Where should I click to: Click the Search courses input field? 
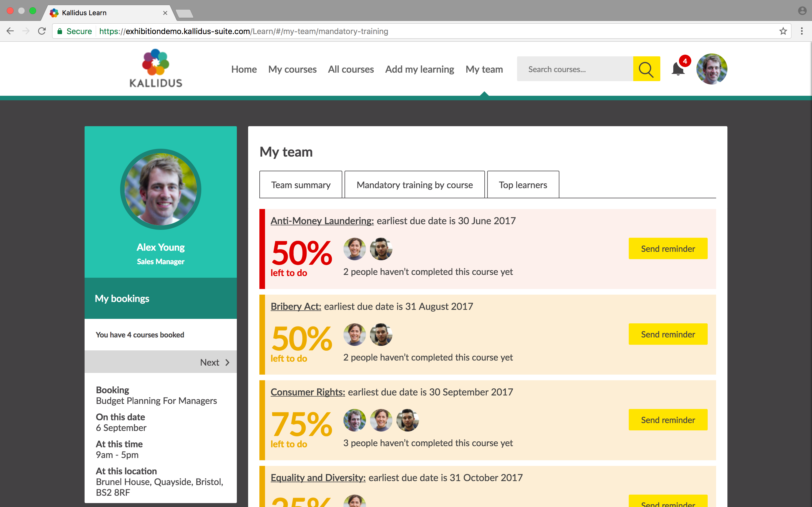(575, 69)
